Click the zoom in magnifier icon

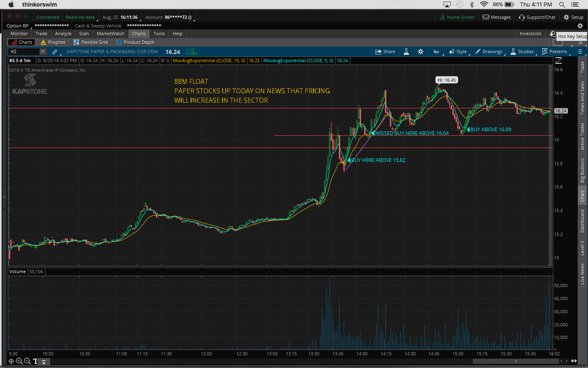coord(19,361)
